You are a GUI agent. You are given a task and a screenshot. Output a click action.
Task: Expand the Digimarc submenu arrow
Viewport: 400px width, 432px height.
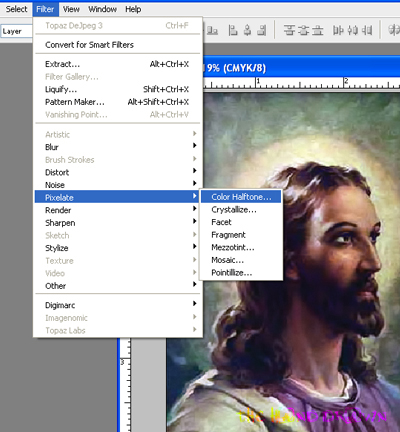195,304
